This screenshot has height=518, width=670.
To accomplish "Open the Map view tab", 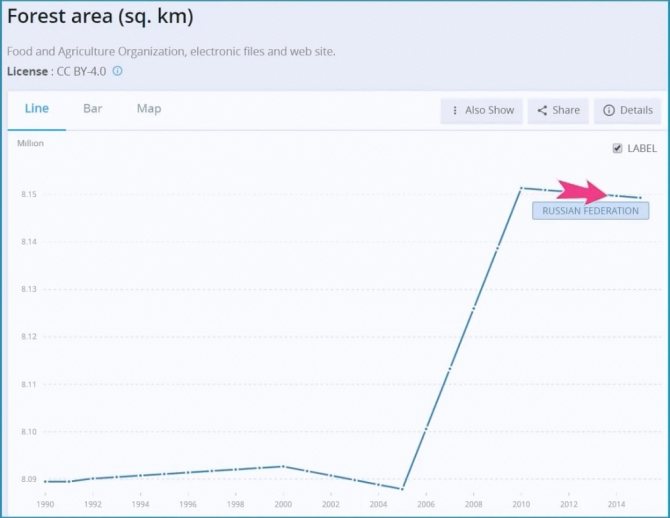I will tap(149, 109).
